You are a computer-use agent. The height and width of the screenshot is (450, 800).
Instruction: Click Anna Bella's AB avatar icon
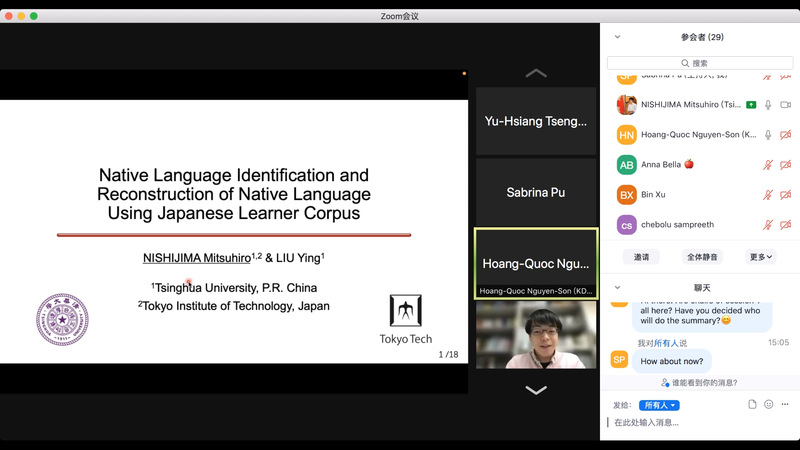[627, 165]
